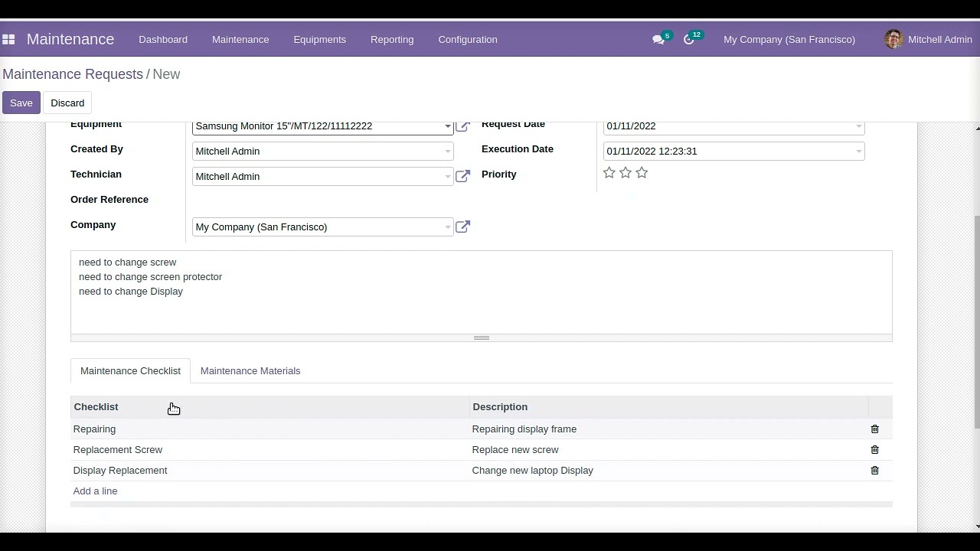Select the 'Replacement Screw' checklist cell
Screen dimensions: 980x551
click(270, 450)
